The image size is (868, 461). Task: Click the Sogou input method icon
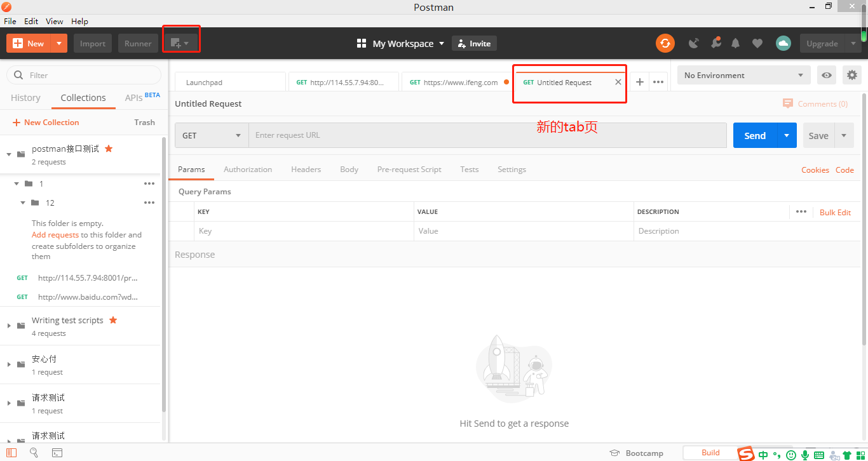746,453
